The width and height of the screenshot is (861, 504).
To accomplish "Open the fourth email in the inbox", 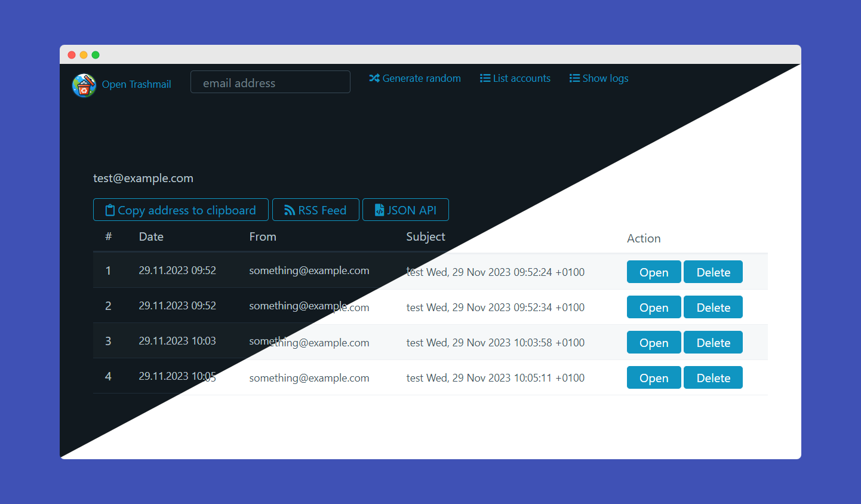I will [653, 377].
